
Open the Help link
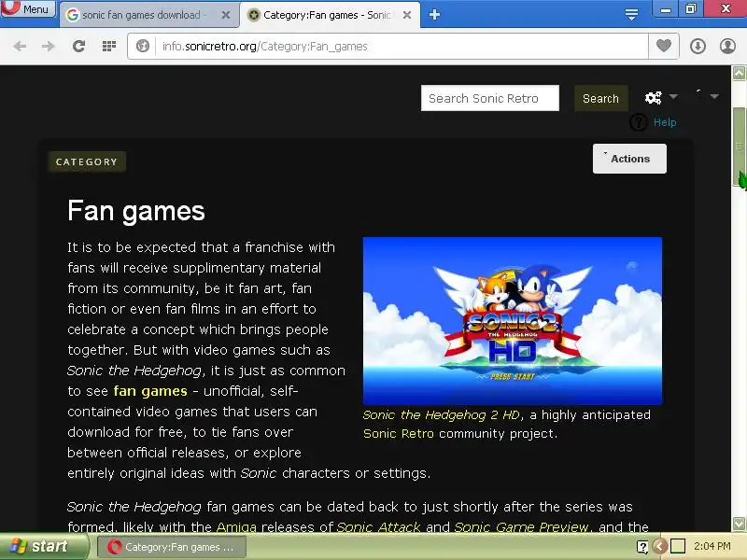coord(665,122)
